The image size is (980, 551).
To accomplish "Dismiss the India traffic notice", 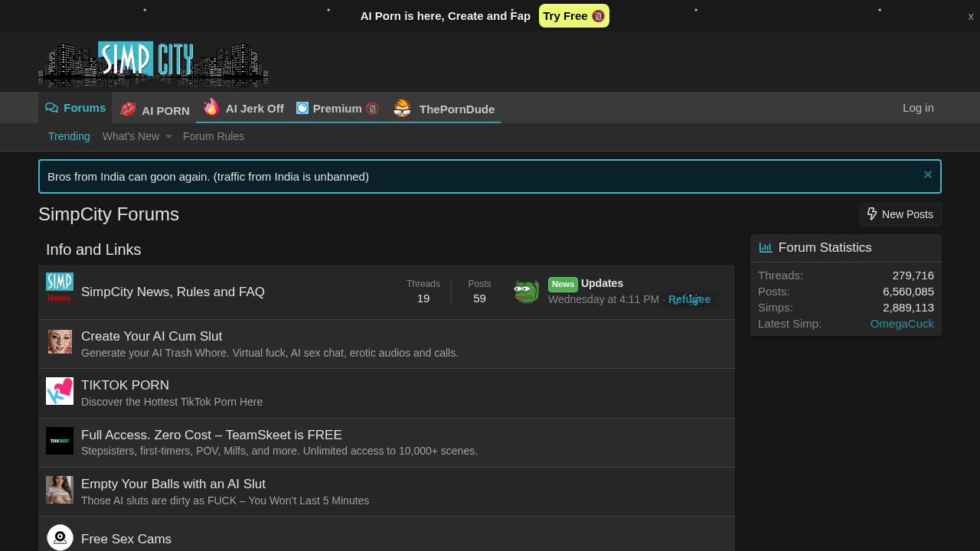I will (x=928, y=174).
